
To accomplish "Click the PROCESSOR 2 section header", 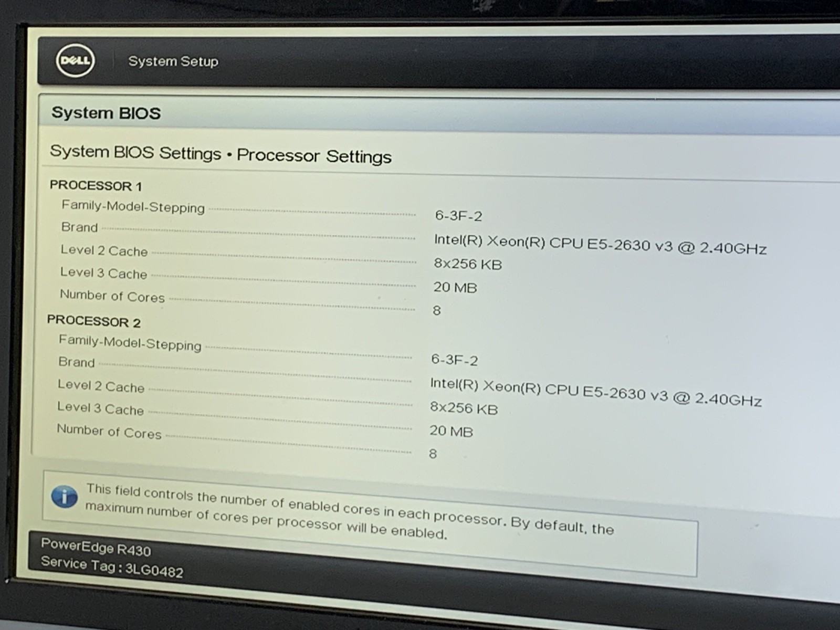I will 94,321.
